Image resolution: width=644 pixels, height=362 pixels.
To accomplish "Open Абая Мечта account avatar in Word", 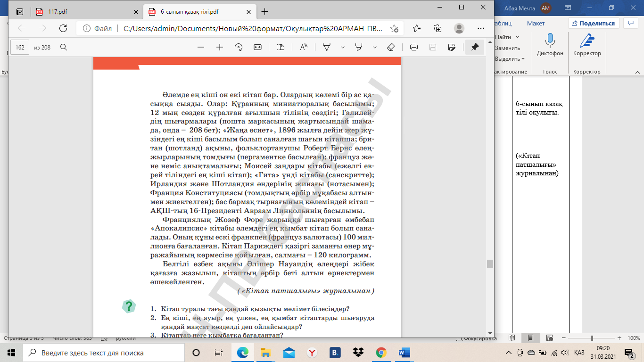I will [546, 8].
